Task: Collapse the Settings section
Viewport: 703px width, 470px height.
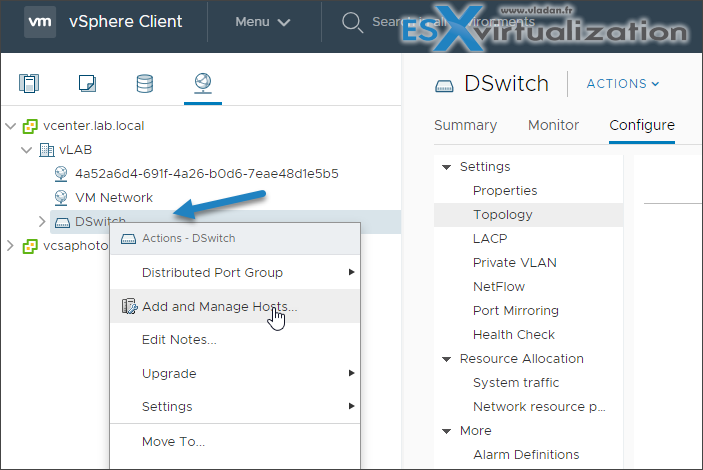Action: pos(447,167)
